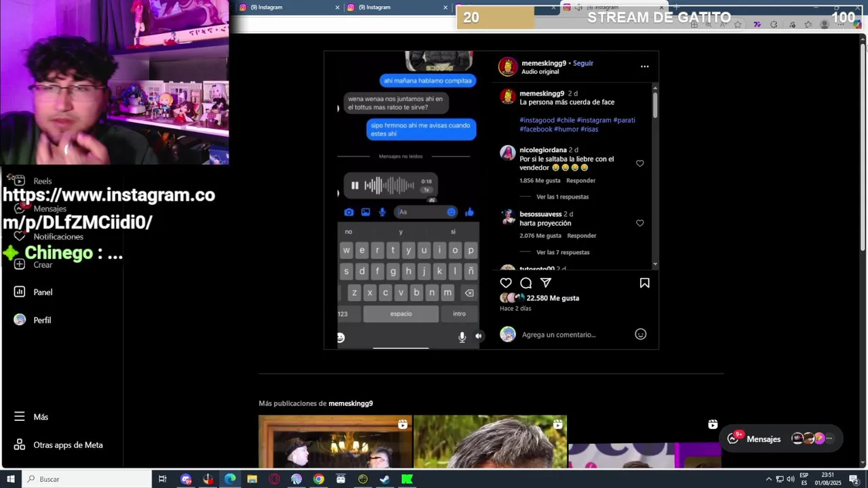The width and height of the screenshot is (868, 488).
Task: Open the ESP language input selector
Action: (804, 479)
